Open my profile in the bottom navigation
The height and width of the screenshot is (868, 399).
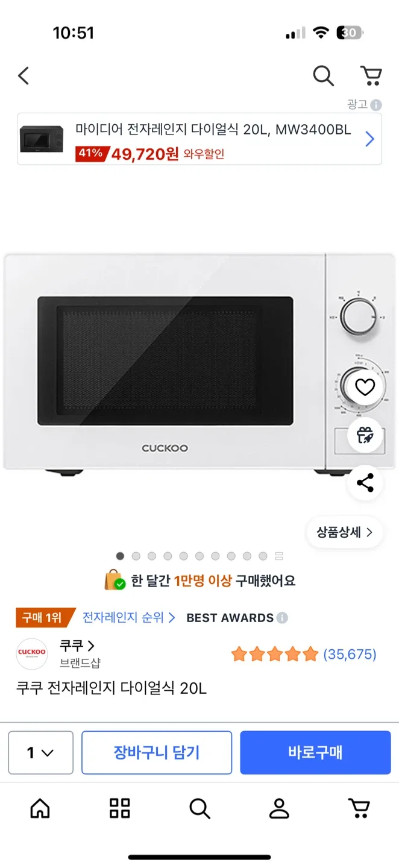point(279,808)
